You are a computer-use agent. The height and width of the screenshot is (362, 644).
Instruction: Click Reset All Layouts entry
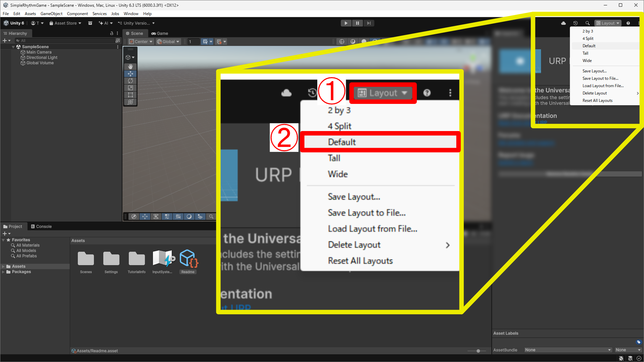click(x=597, y=101)
